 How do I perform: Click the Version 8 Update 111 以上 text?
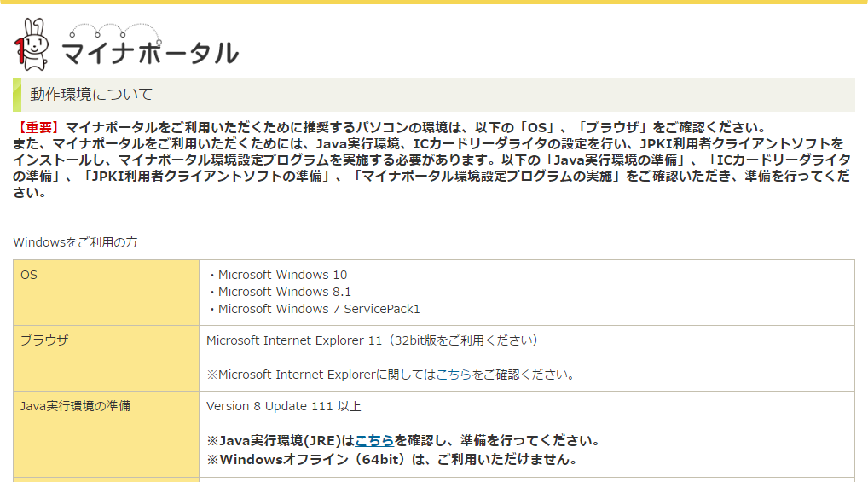click(283, 407)
